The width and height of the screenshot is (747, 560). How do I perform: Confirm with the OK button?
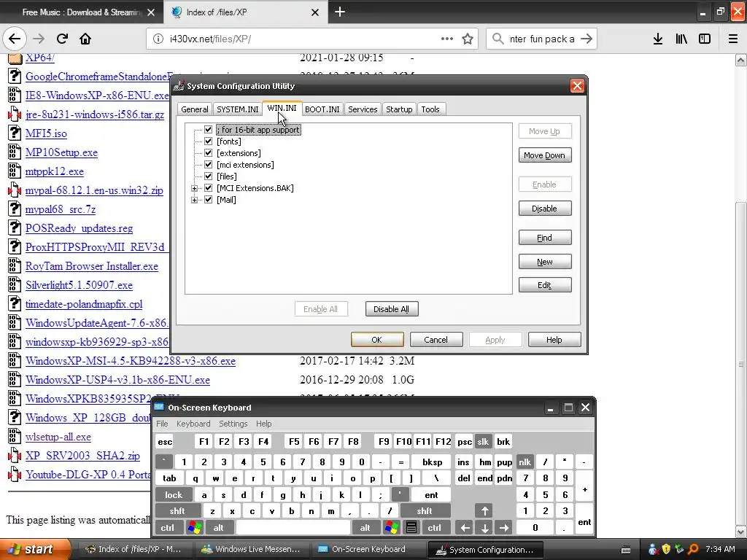click(377, 340)
